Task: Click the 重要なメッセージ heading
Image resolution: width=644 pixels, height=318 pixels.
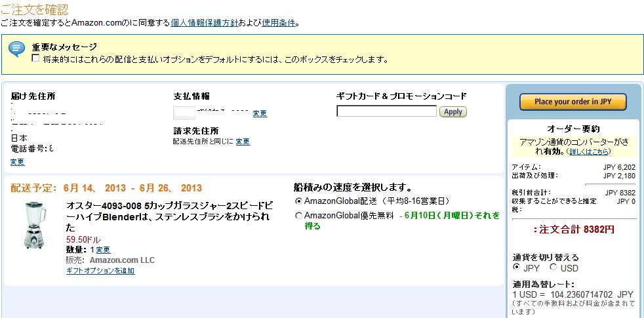Action: [64, 47]
